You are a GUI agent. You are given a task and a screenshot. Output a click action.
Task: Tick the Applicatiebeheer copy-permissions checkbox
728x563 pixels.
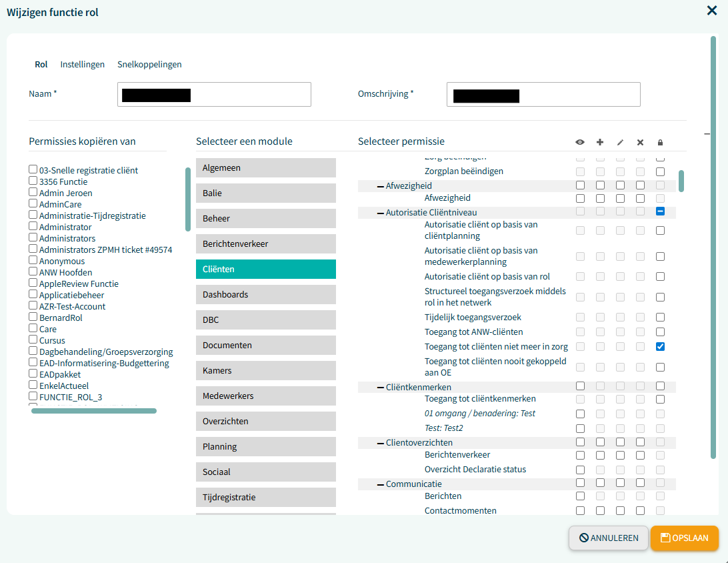(33, 295)
